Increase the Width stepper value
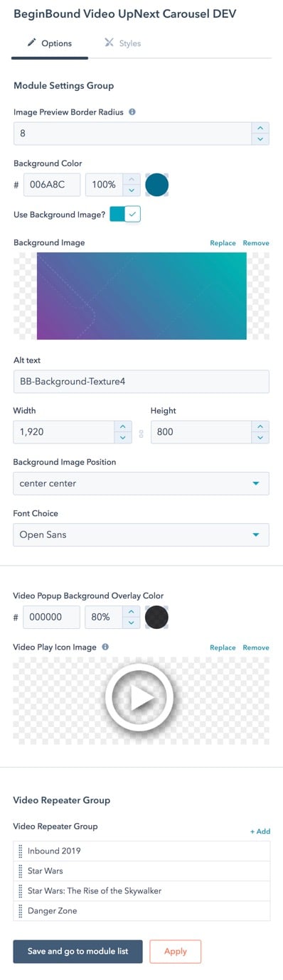The image size is (283, 980). [x=123, y=426]
